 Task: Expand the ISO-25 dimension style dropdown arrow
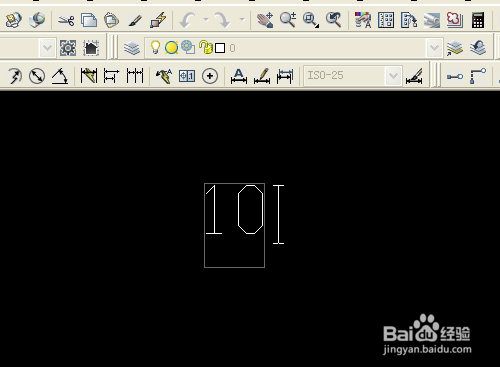tap(393, 76)
